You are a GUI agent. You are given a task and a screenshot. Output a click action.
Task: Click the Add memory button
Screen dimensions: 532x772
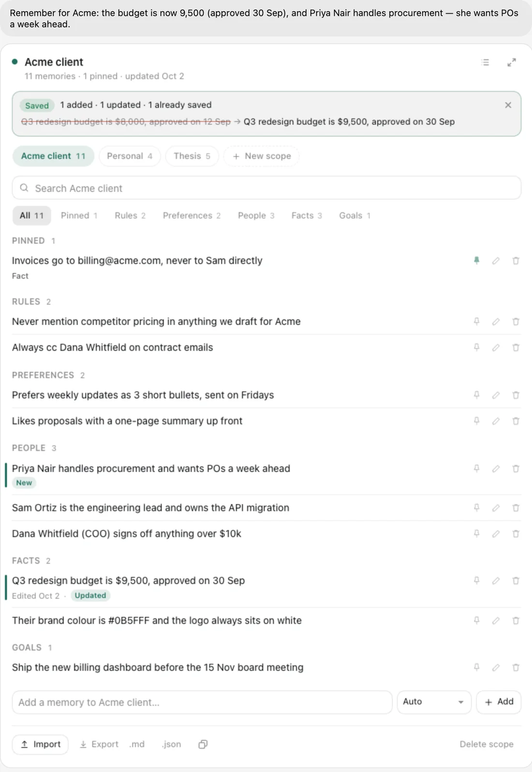pyautogui.click(x=499, y=702)
